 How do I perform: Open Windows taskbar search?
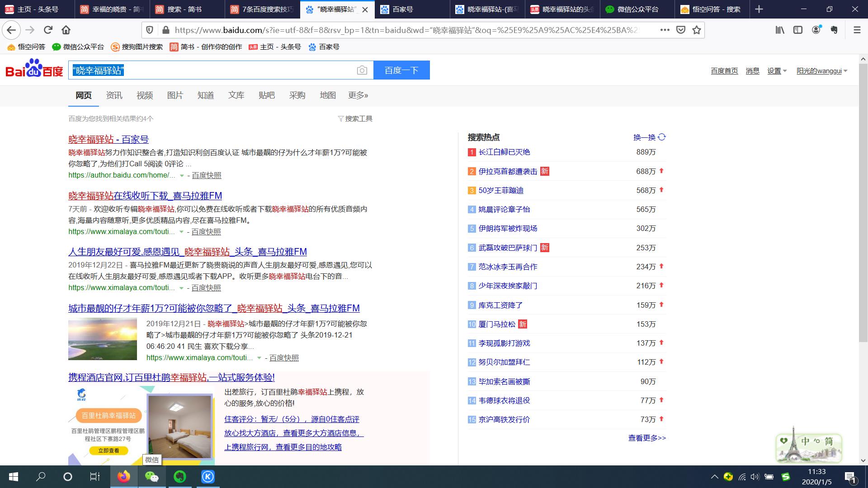(41, 477)
